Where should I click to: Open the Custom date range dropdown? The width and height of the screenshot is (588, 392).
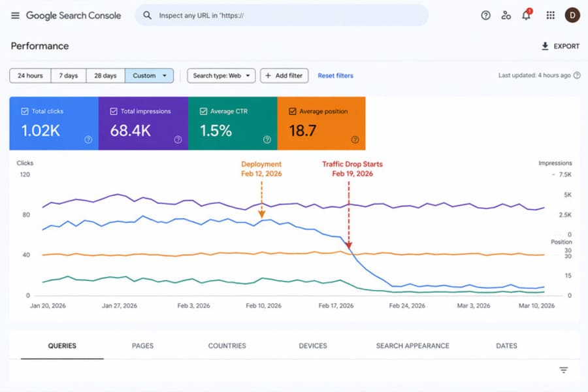149,75
